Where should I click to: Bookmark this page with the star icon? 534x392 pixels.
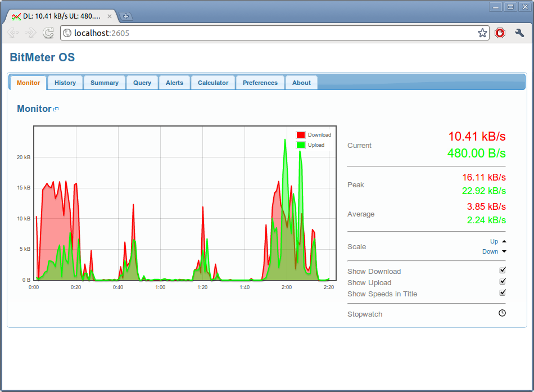point(482,33)
